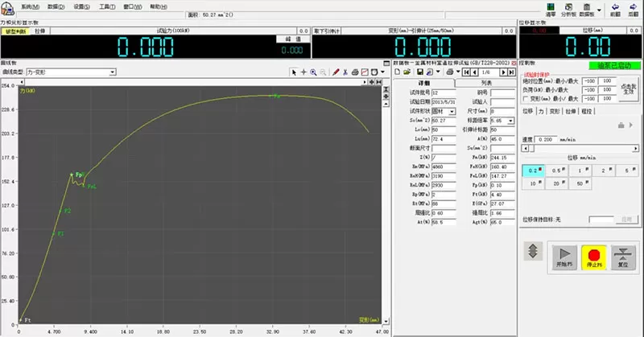Open the curve type 力-变形 dropdown
This screenshot has height=337, width=644.
pyautogui.click(x=113, y=72)
